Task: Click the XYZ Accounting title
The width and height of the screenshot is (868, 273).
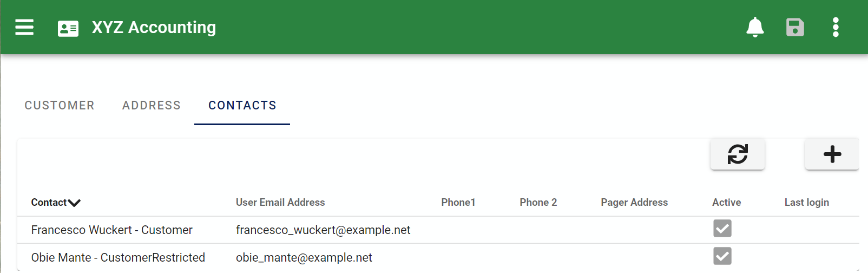Action: click(x=154, y=27)
